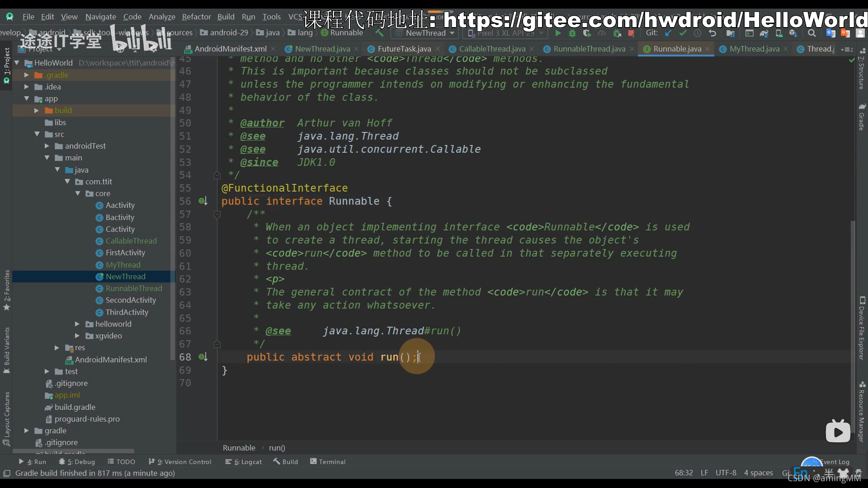
Task: Collapse the HelloWorld project root
Action: 17,63
